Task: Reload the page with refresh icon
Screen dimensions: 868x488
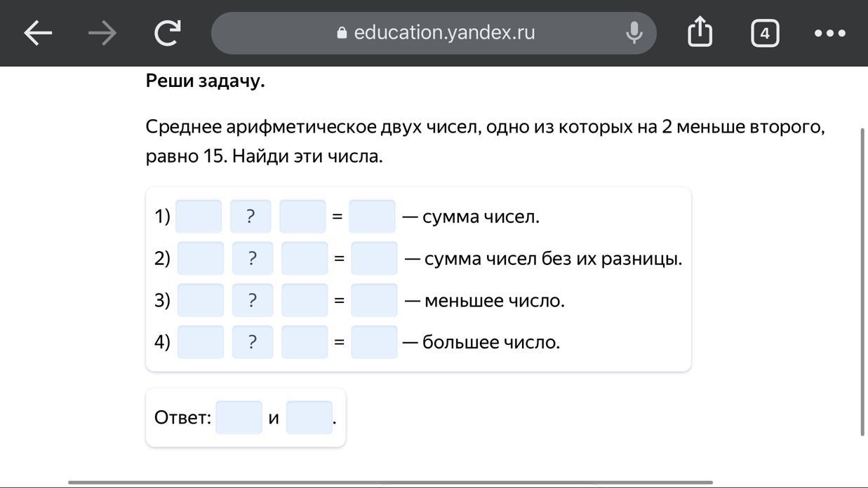Action: [x=167, y=33]
